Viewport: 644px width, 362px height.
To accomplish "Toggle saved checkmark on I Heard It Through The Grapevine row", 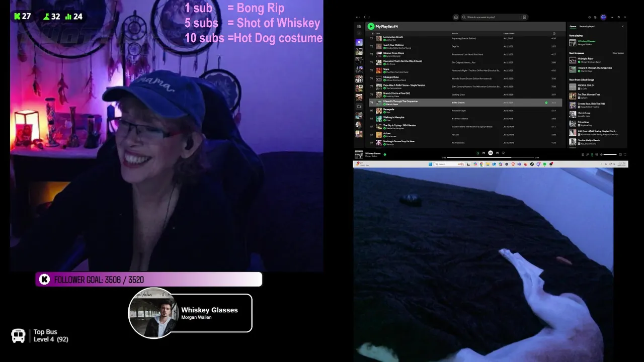I will 546,103.
